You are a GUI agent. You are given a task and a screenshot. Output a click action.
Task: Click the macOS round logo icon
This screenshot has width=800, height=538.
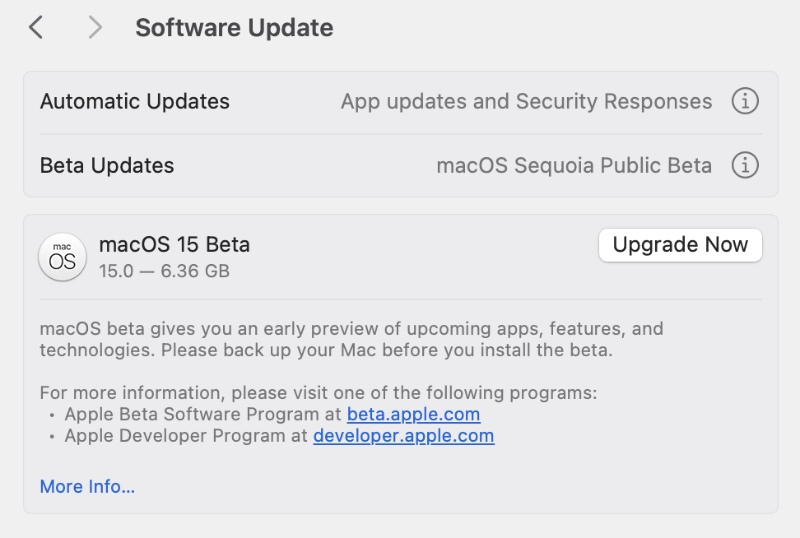coord(62,258)
